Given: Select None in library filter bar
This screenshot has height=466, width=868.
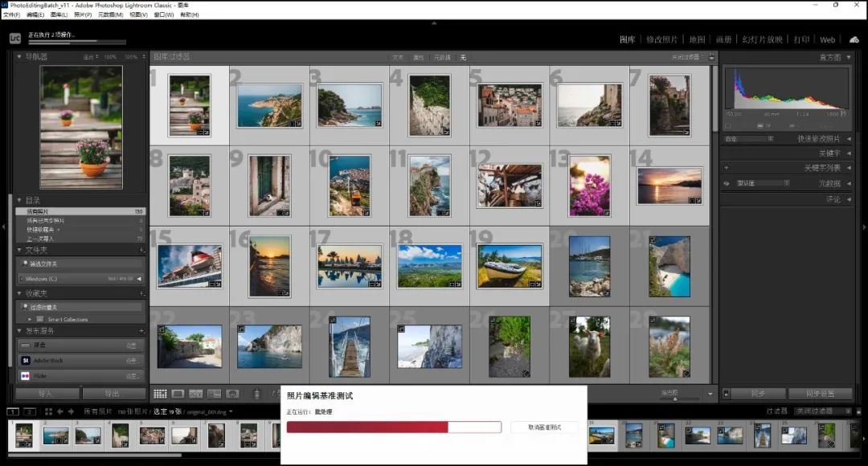Looking at the screenshot, I should [x=463, y=57].
